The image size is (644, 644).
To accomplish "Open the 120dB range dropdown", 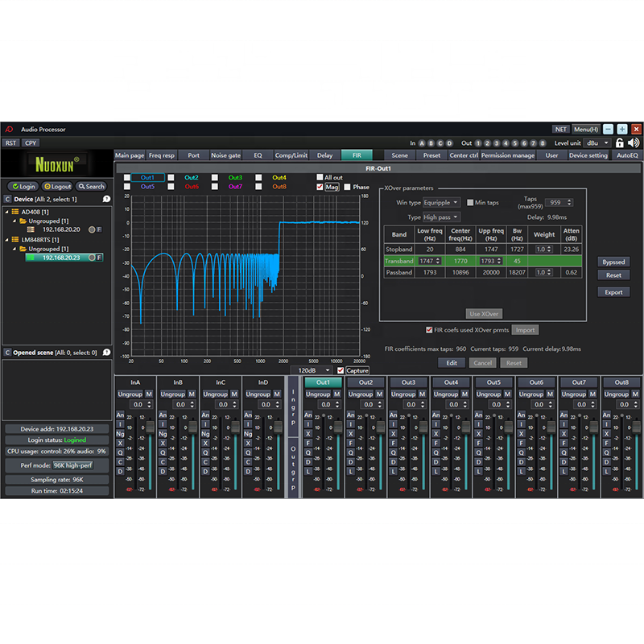I will (313, 370).
